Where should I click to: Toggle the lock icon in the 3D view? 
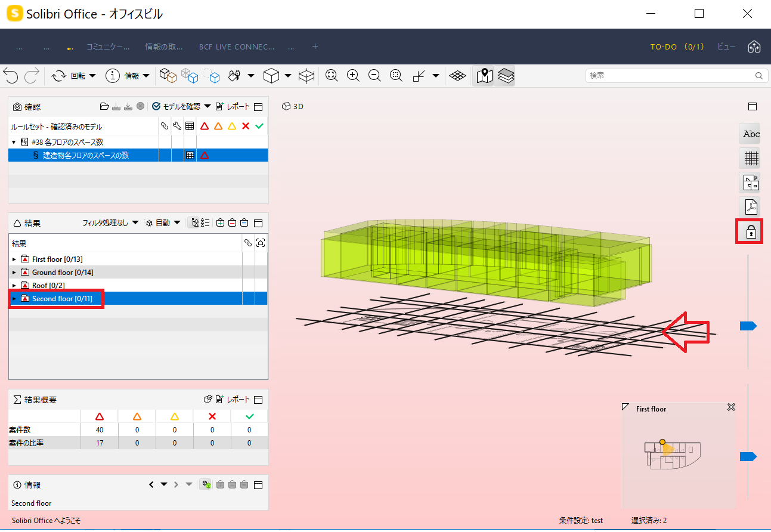click(751, 231)
